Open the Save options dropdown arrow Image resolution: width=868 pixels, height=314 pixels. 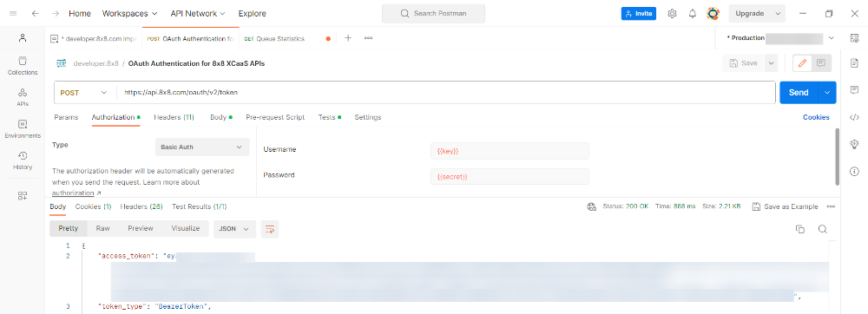[x=771, y=63]
